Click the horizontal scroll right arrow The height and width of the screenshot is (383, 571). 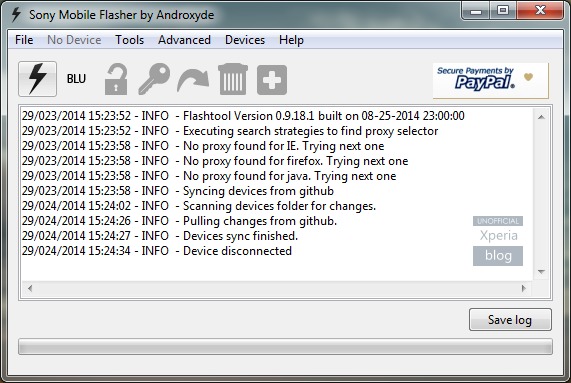tap(524, 288)
